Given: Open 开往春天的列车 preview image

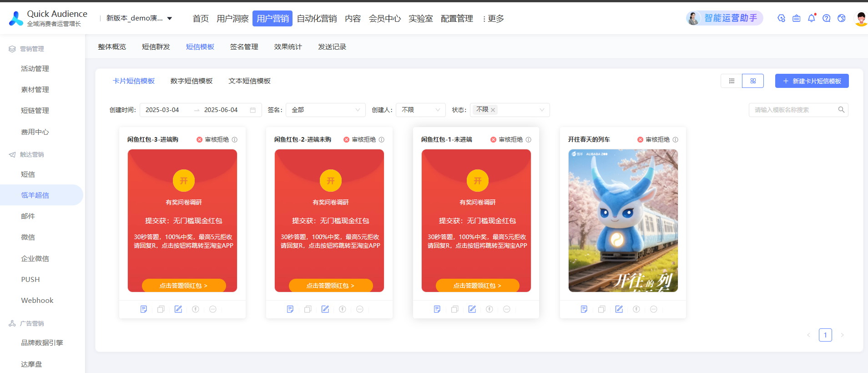Looking at the screenshot, I should (623, 221).
